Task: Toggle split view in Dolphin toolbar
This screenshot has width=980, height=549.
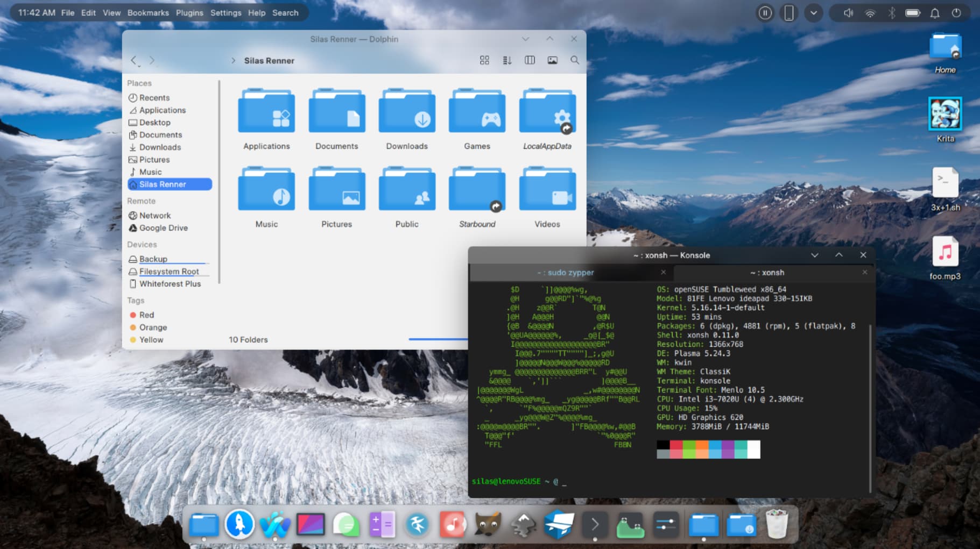Action: coord(530,60)
